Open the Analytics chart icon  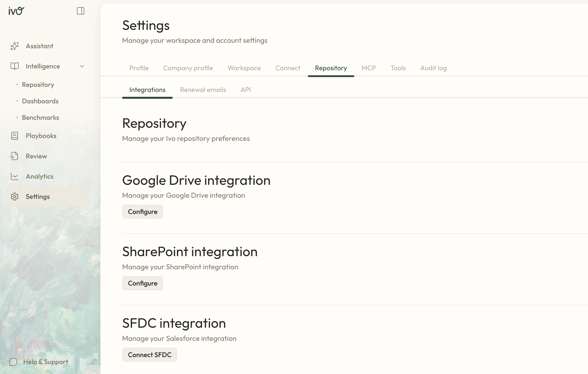tap(15, 176)
